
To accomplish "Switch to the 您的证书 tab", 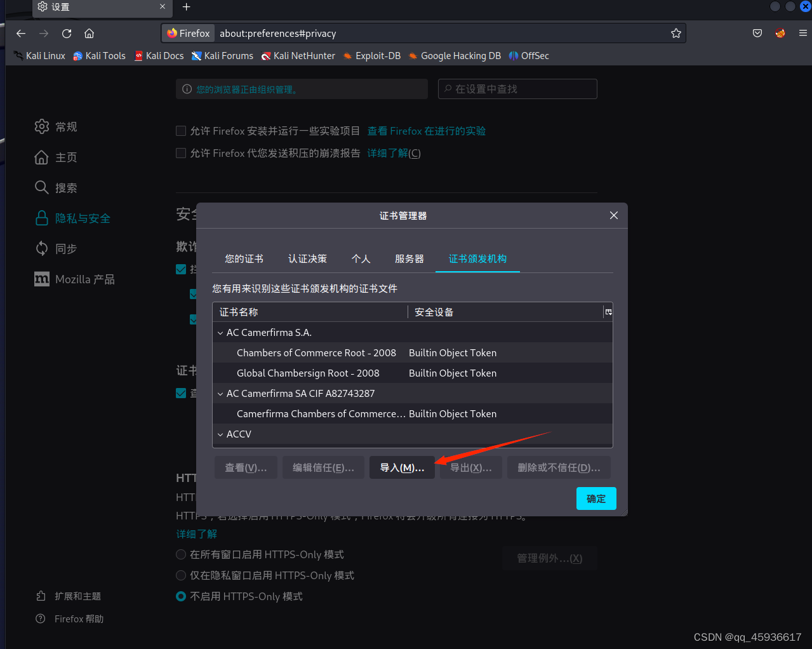I will pos(244,258).
